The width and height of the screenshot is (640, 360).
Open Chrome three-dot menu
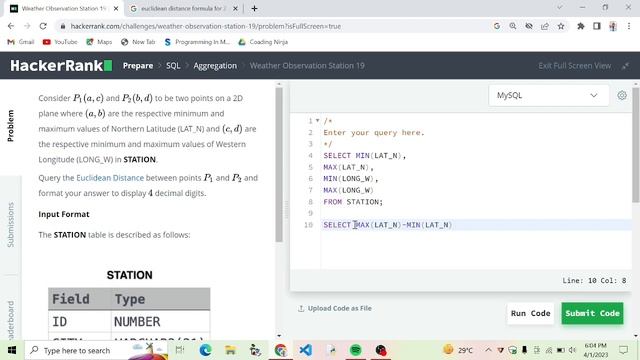629,26
